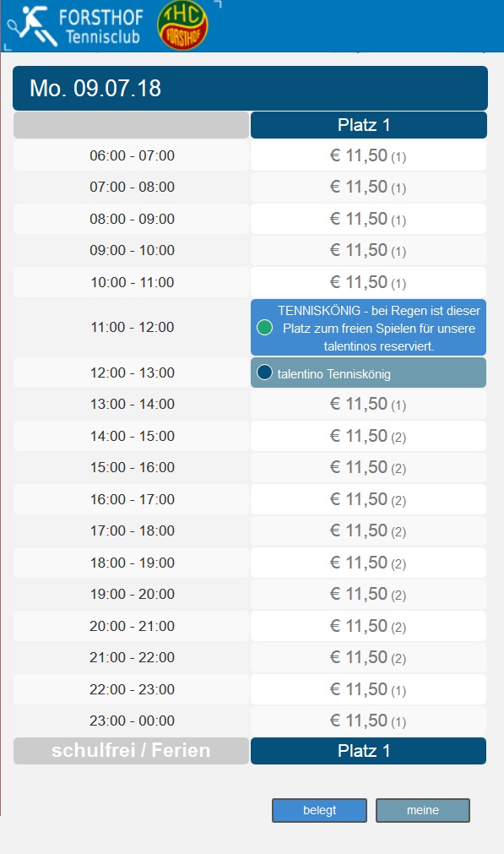
Task: Click the bottom Platz 1 footer header
Action: point(368,751)
